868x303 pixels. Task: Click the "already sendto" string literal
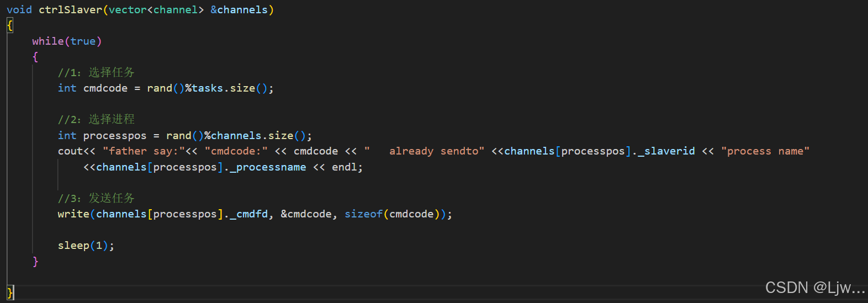[424, 151]
